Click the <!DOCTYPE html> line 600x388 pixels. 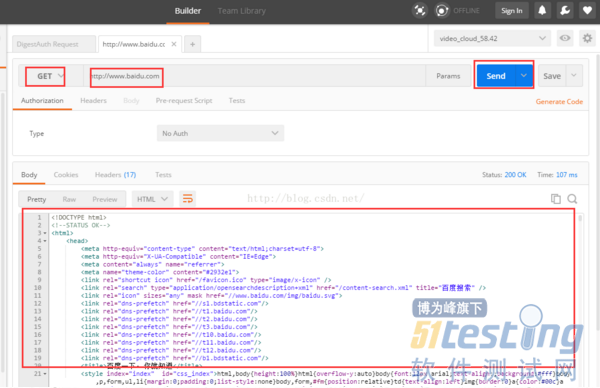(x=79, y=217)
